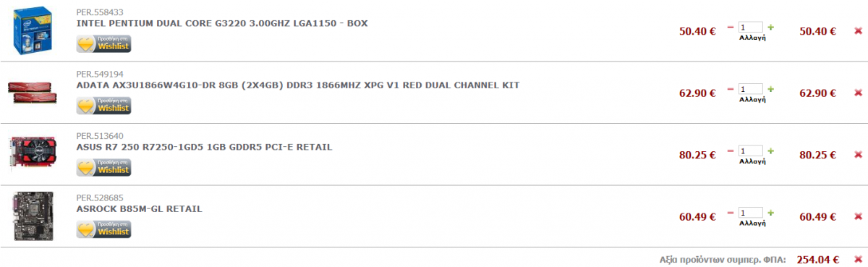868x267 pixels.
Task: Open the Intel Pentium processor box thumbnail
Action: 34,31
